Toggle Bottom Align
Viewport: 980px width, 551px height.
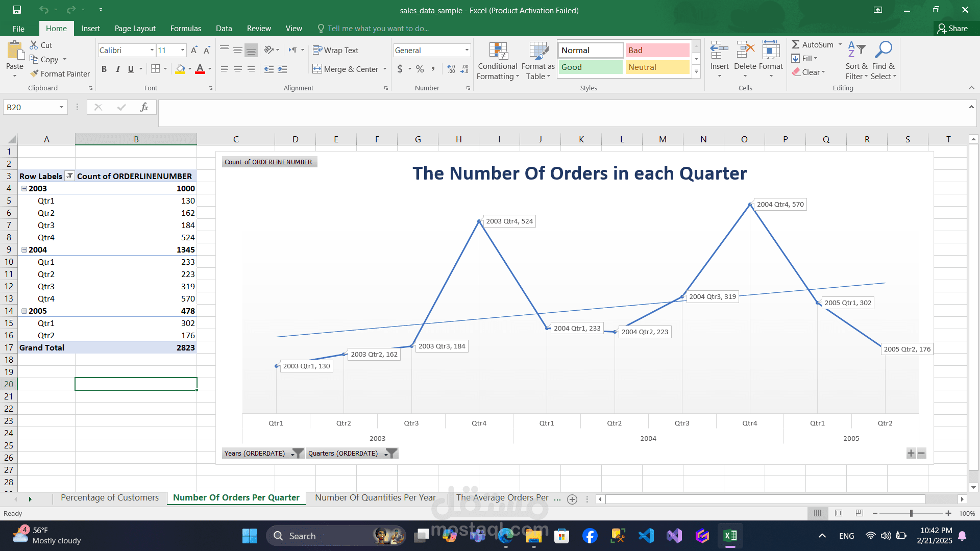[251, 50]
